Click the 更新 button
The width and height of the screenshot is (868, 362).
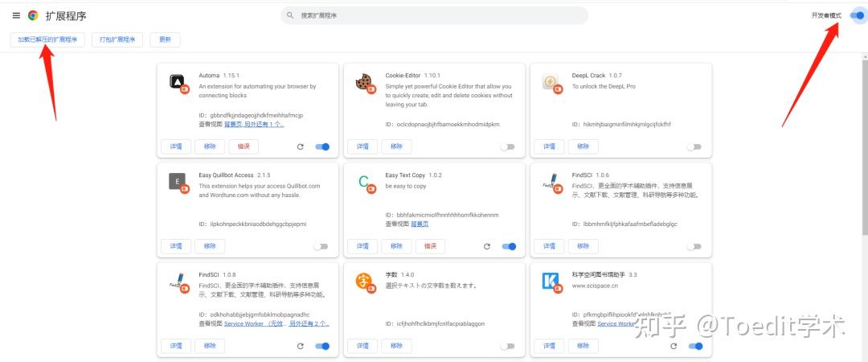click(165, 39)
